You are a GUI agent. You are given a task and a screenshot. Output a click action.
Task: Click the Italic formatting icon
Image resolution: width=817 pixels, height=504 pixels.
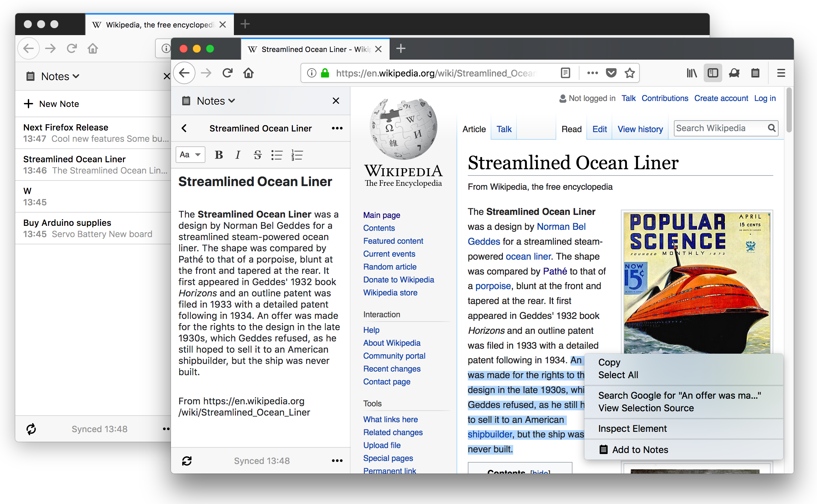tap(238, 155)
